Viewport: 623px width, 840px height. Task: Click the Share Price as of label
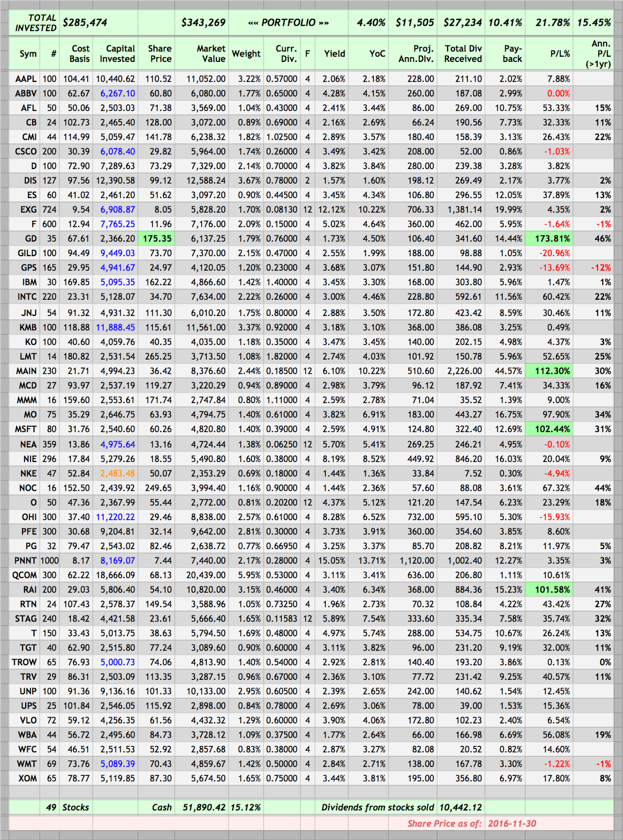pos(444,823)
